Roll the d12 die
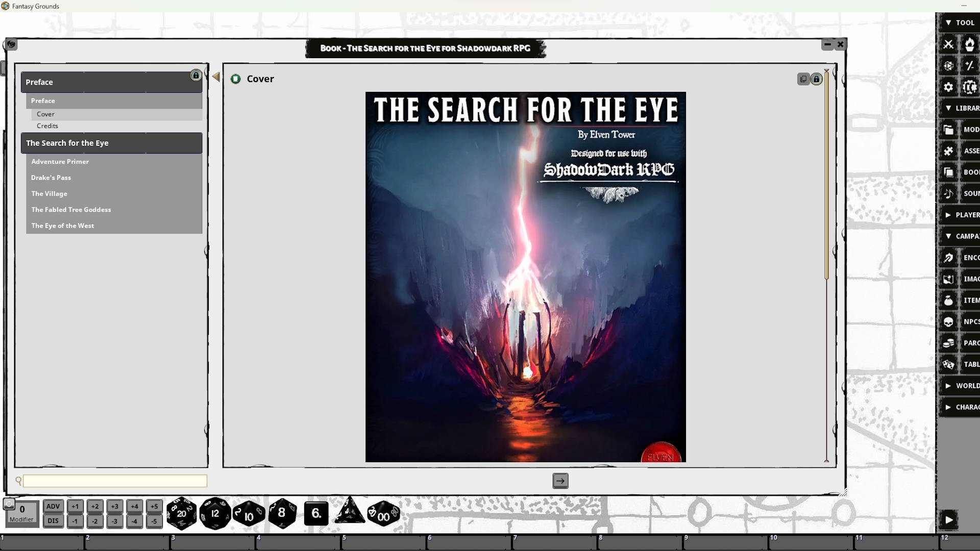Image resolution: width=980 pixels, height=551 pixels. pos(215,513)
